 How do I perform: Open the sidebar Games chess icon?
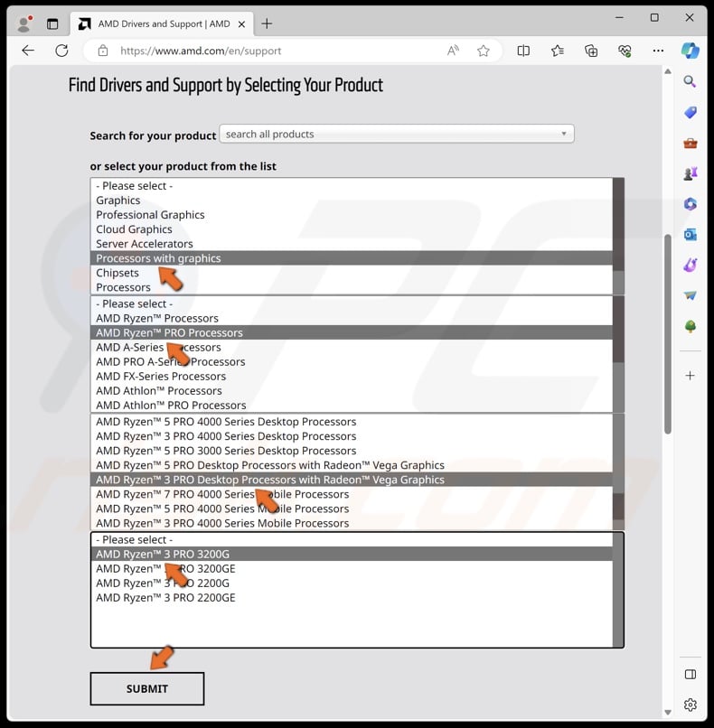coord(691,173)
